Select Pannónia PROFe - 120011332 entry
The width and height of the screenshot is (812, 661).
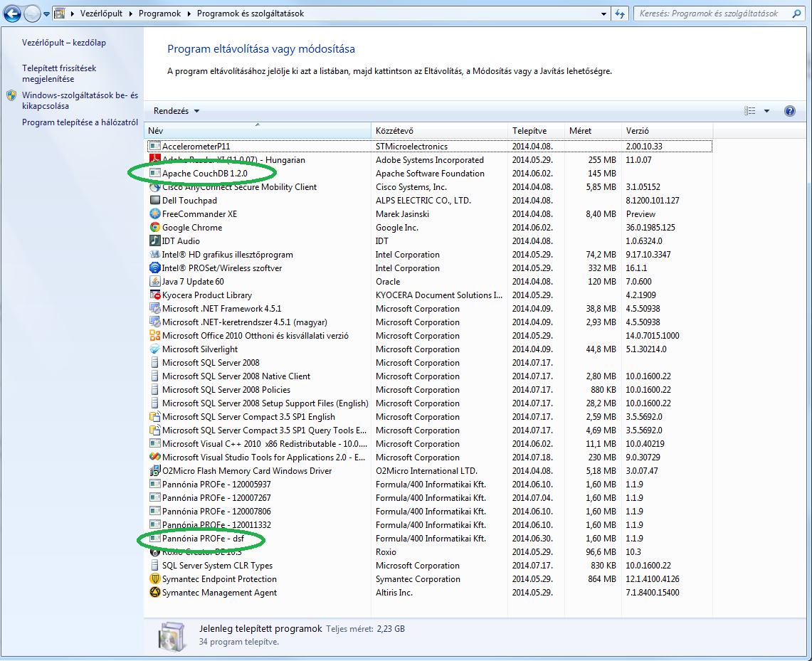pos(430,524)
